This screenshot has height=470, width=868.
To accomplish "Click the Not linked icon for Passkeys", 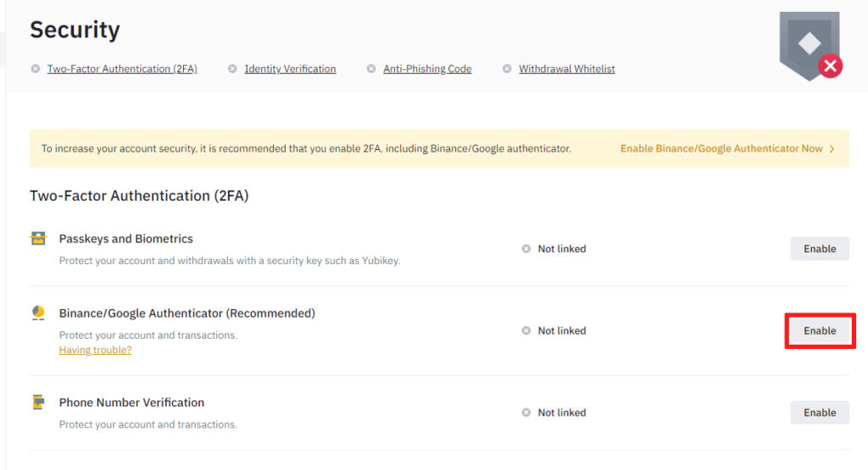I will click(526, 249).
